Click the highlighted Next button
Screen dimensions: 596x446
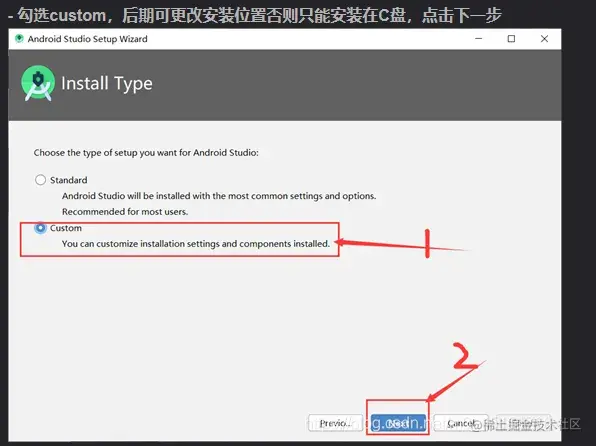pos(398,423)
